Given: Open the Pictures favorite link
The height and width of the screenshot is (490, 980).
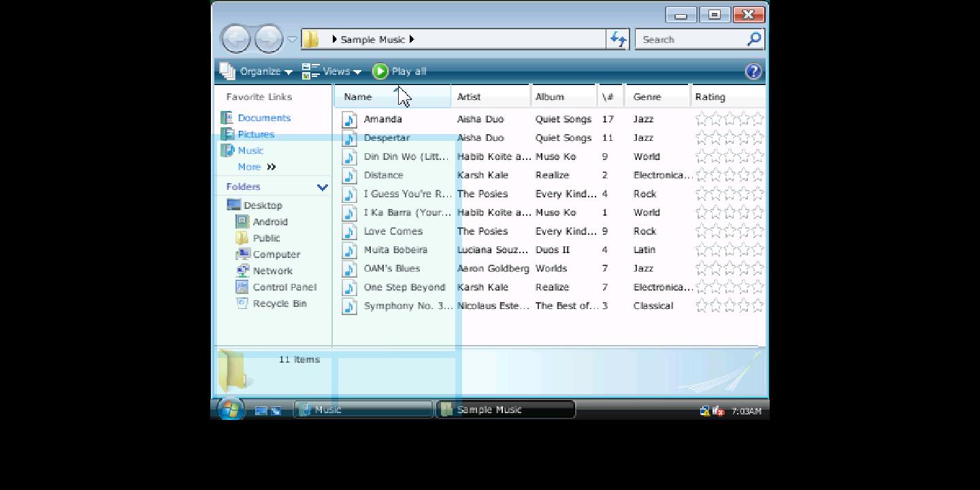Looking at the screenshot, I should pyautogui.click(x=256, y=134).
